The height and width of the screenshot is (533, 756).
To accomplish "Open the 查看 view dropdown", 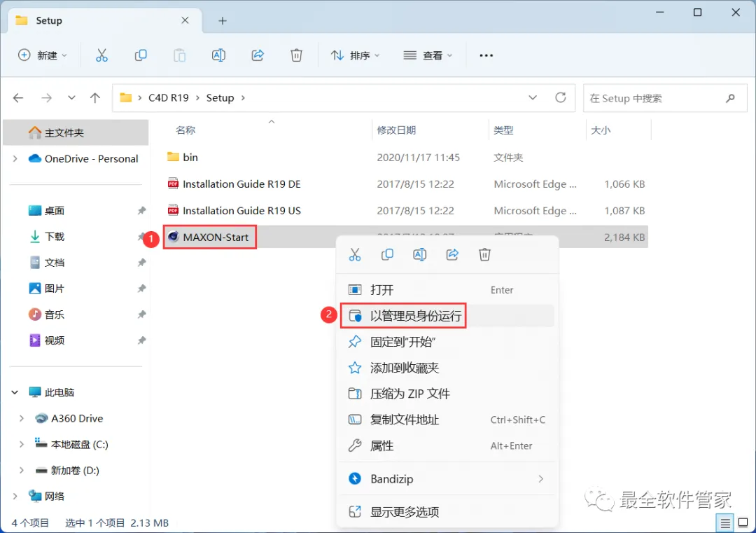I will pyautogui.click(x=428, y=55).
